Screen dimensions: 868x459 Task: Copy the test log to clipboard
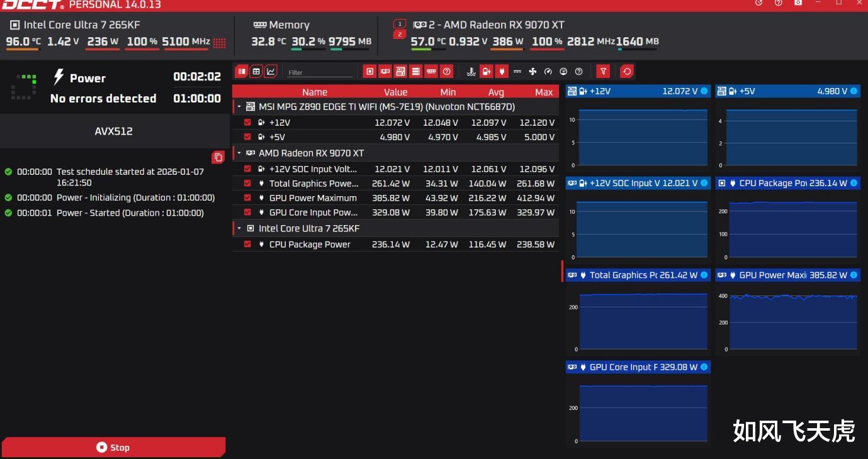tap(218, 157)
